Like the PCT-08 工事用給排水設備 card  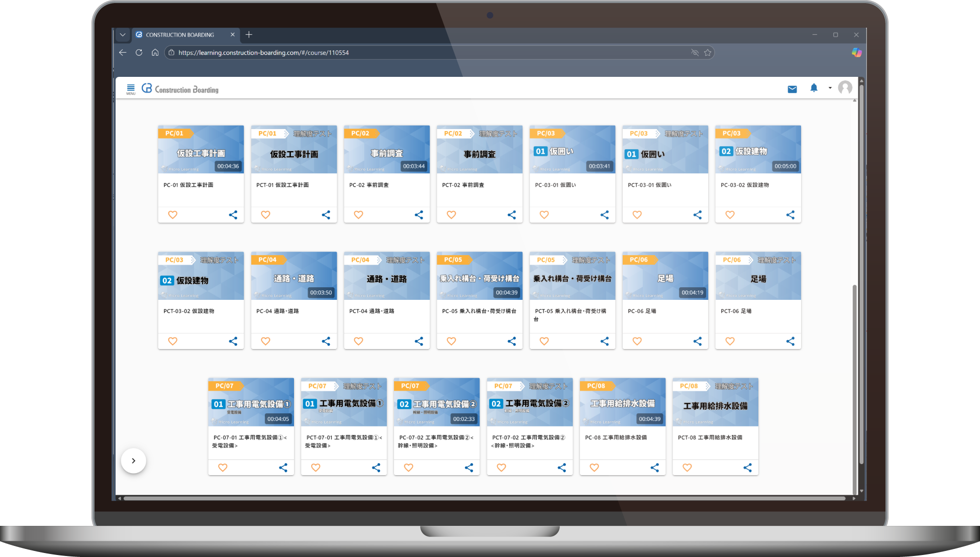click(x=687, y=468)
